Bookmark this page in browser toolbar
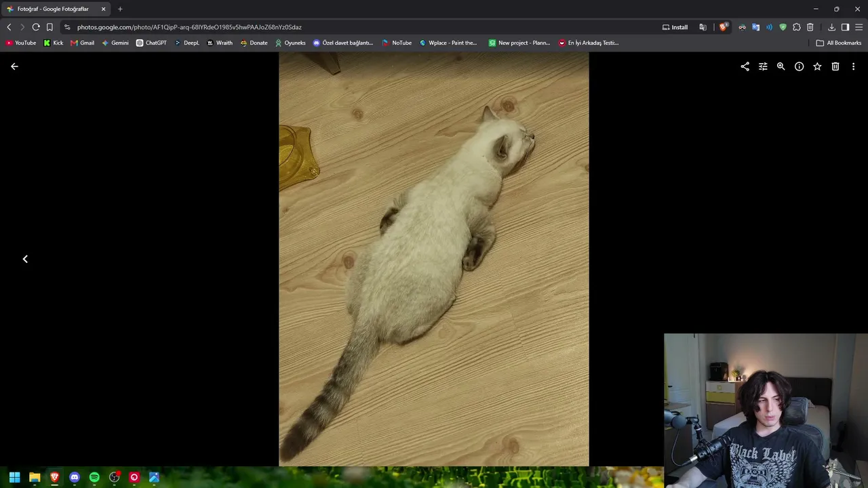Image resolution: width=868 pixels, height=488 pixels. click(50, 27)
